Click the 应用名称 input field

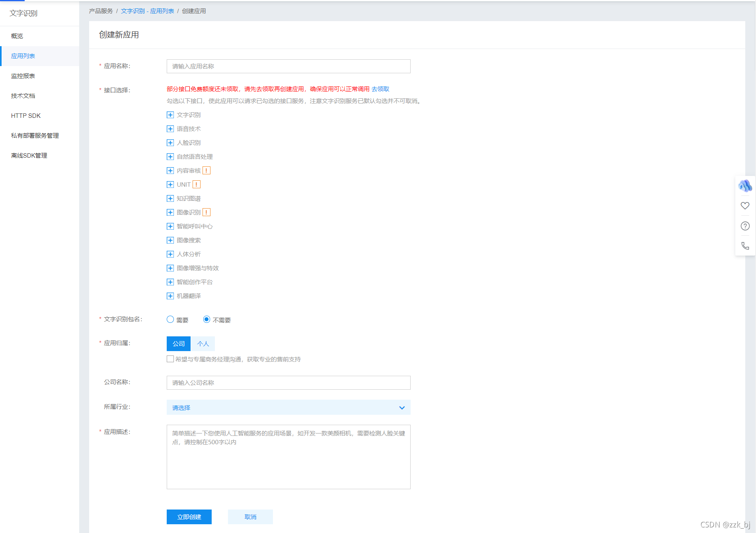click(288, 66)
